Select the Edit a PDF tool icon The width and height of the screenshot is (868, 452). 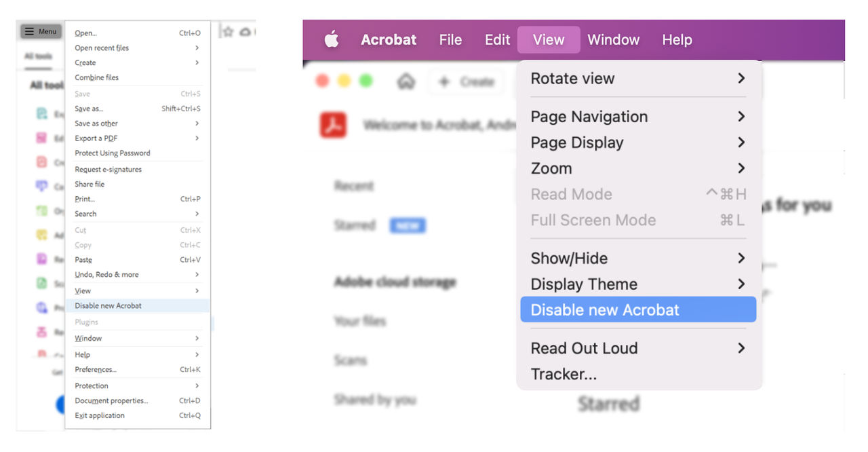39,137
